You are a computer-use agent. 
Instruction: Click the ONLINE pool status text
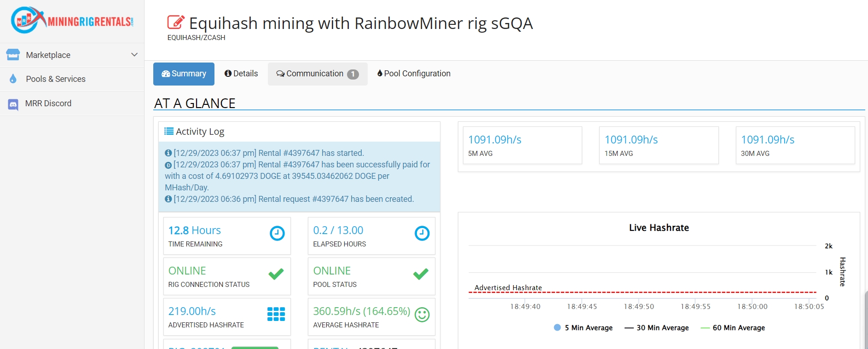coord(332,271)
